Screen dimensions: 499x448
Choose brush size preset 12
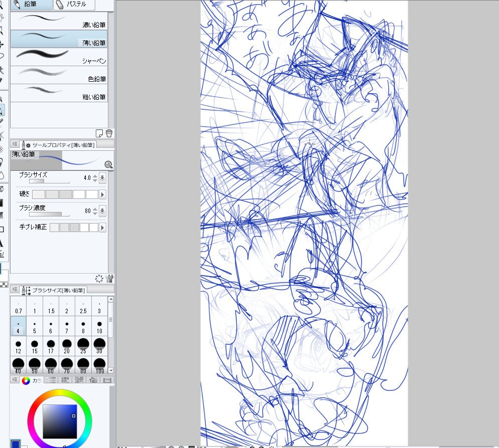pos(19,347)
